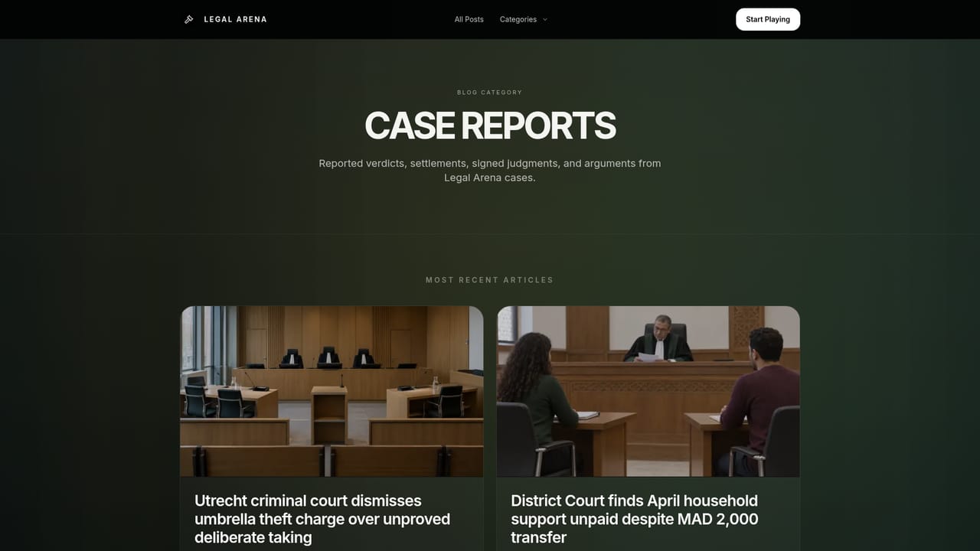Click the Legal Arena gavel logo icon
This screenshot has width=980, height=551.
click(189, 19)
